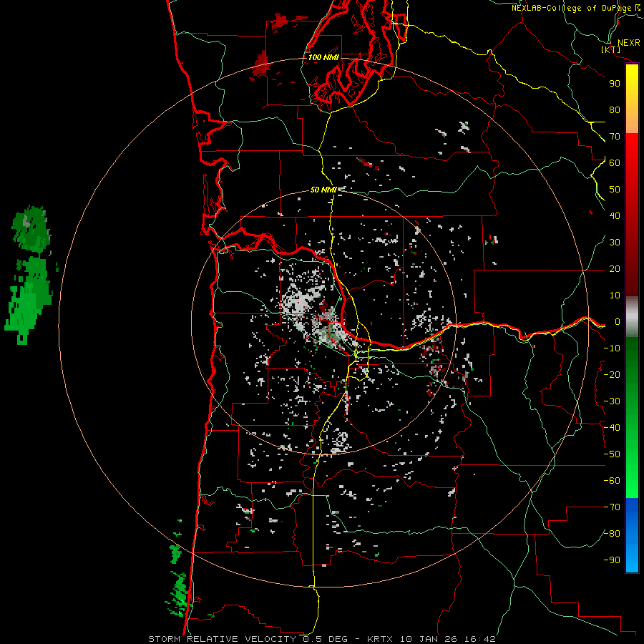644x644 pixels.
Task: Click the -90 value on the velocity scale
Action: click(612, 560)
